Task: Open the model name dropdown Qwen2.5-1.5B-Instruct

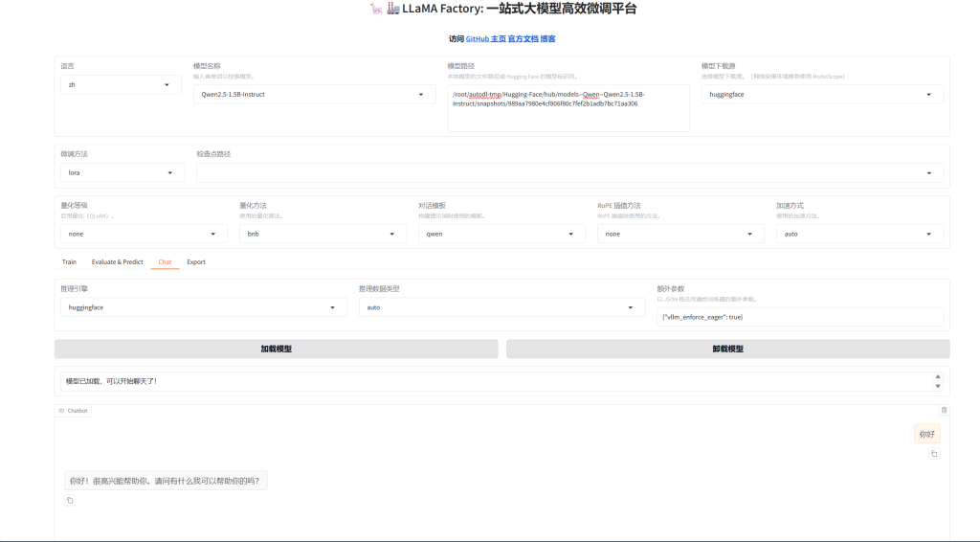Action: (314, 95)
